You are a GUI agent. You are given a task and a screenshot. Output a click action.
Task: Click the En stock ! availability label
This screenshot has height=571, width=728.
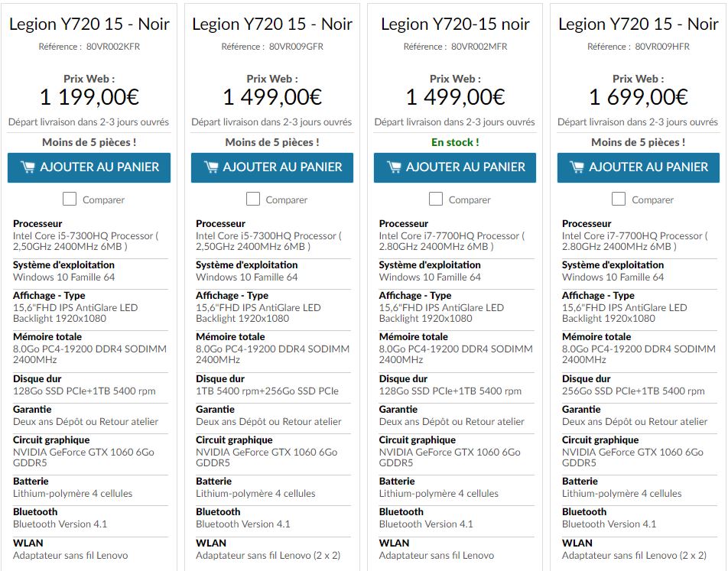455,142
